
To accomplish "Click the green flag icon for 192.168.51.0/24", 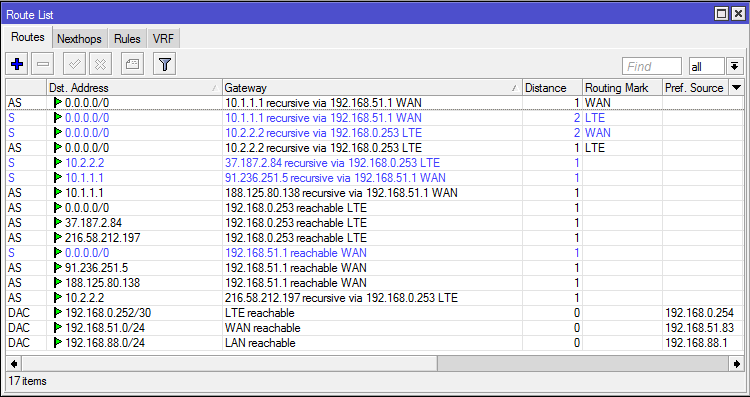I will (x=58, y=327).
